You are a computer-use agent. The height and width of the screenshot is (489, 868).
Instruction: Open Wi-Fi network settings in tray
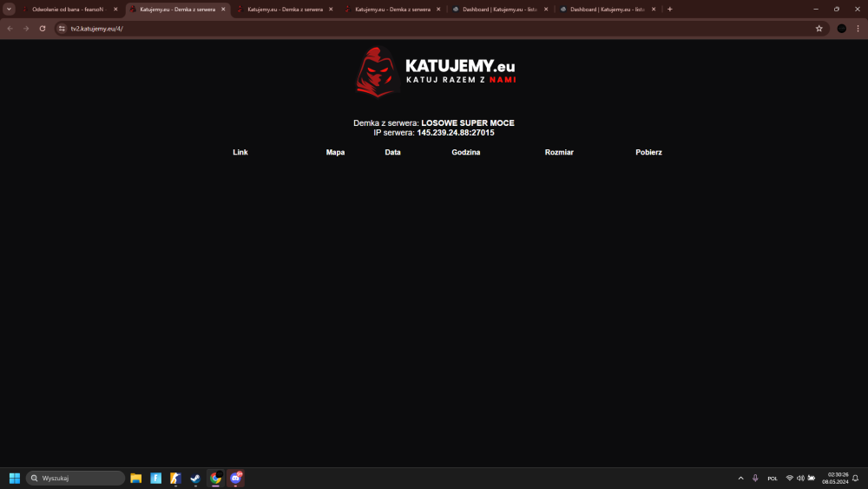[789, 478]
